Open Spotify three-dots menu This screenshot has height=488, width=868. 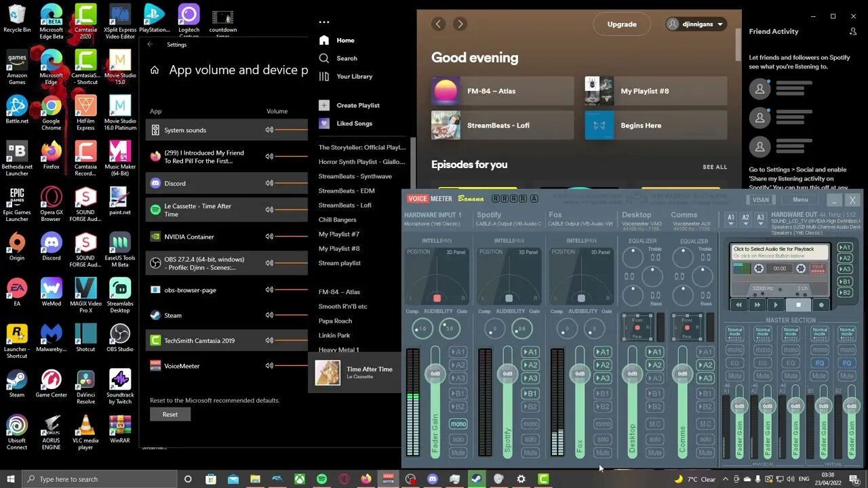coord(324,22)
